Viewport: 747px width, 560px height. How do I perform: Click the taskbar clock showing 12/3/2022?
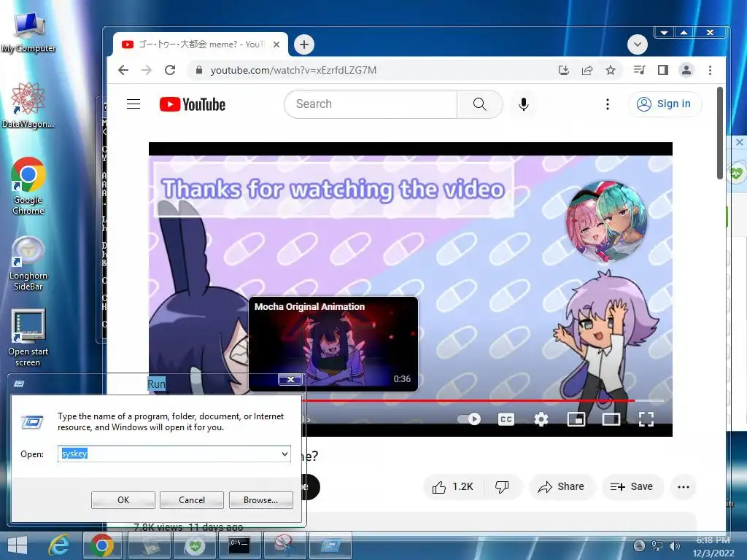713,547
